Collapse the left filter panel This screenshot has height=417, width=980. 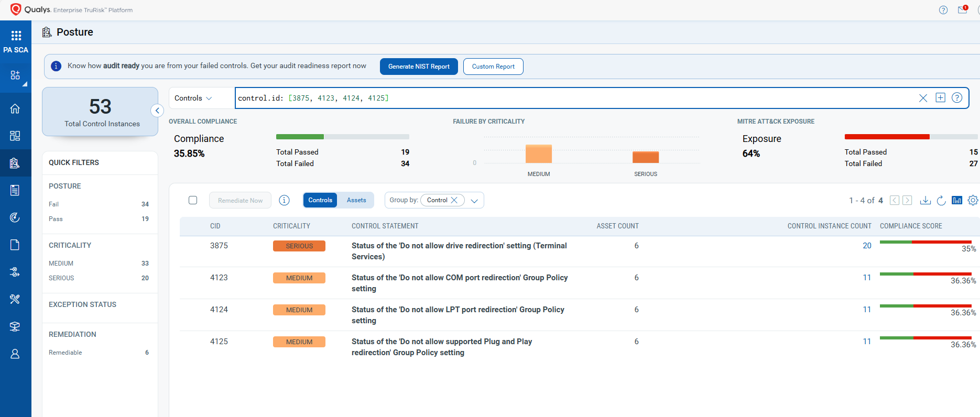click(x=157, y=111)
